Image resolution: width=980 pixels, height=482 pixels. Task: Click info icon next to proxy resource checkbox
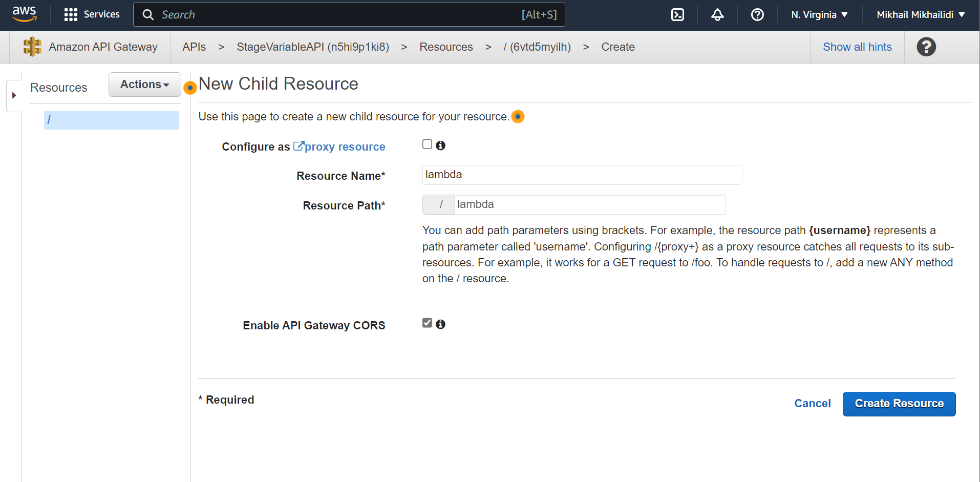pyautogui.click(x=440, y=145)
